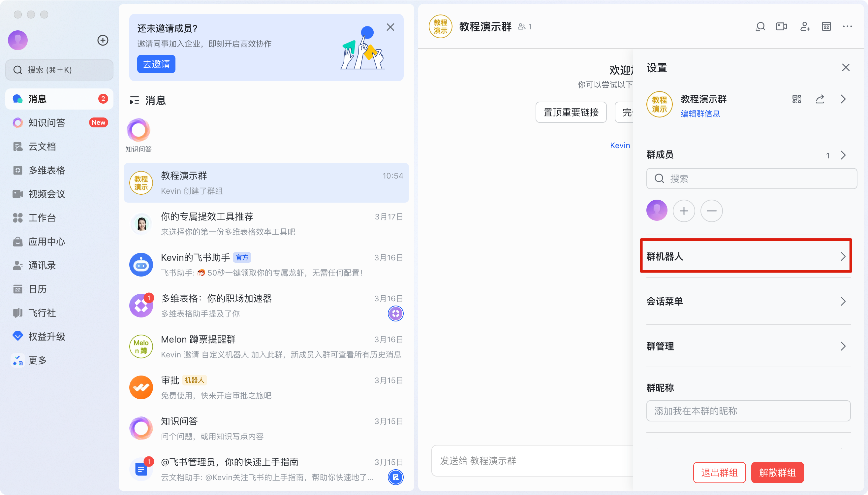Click 编辑群信息 link
This screenshot has height=495, width=868.
[700, 114]
